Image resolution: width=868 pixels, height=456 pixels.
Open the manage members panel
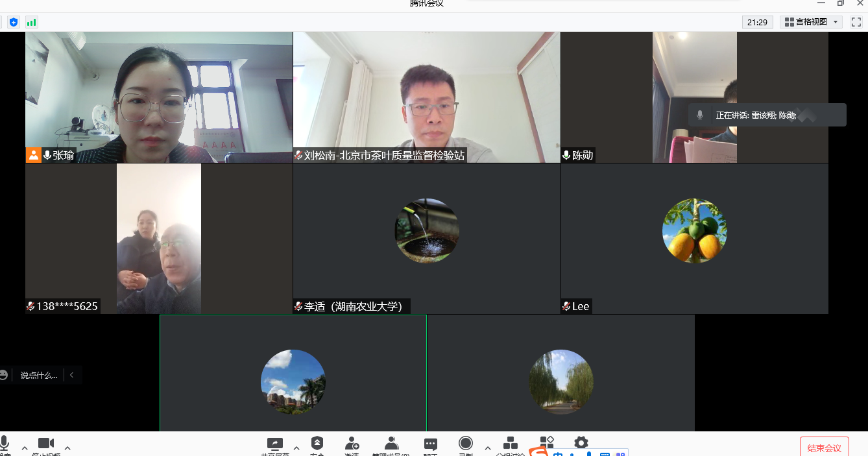point(391,444)
